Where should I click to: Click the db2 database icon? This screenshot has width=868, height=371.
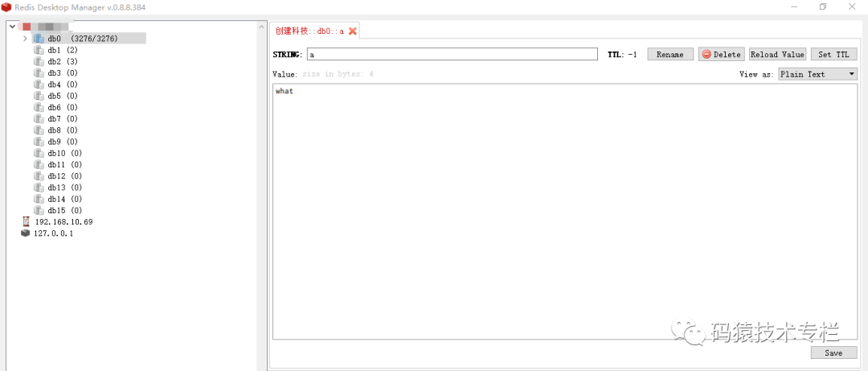(39, 61)
